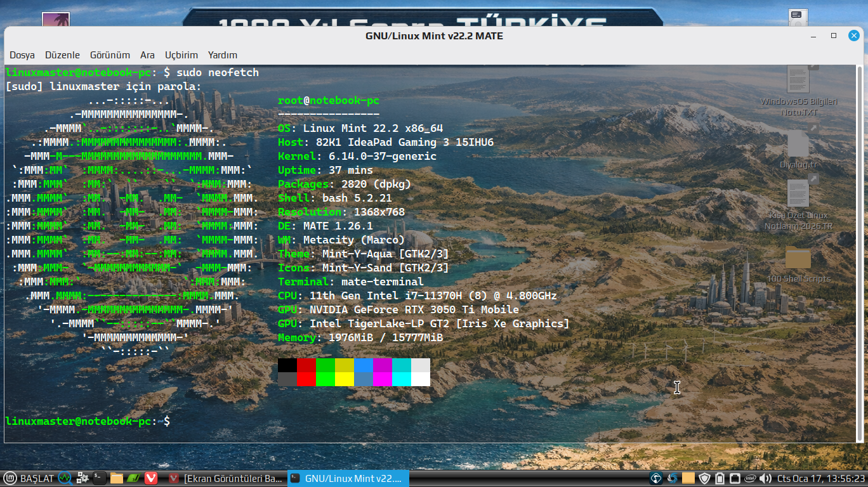Image resolution: width=868 pixels, height=487 pixels.
Task: Check the battery status tray icon
Action: pos(720,478)
